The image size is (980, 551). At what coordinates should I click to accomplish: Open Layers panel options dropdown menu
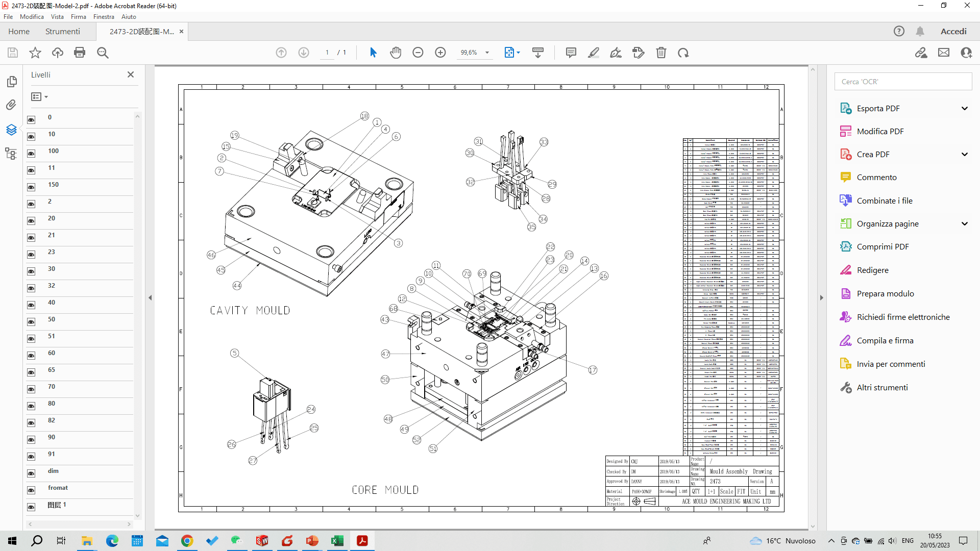(39, 96)
